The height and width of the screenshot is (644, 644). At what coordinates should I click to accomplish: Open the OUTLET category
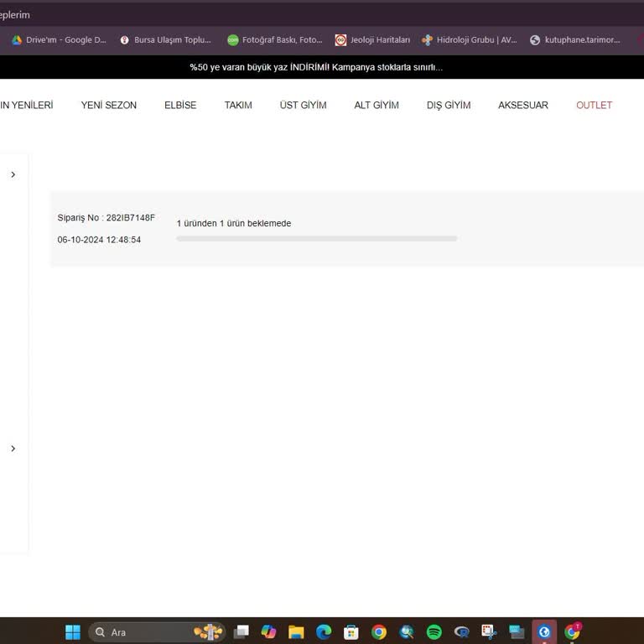point(594,105)
